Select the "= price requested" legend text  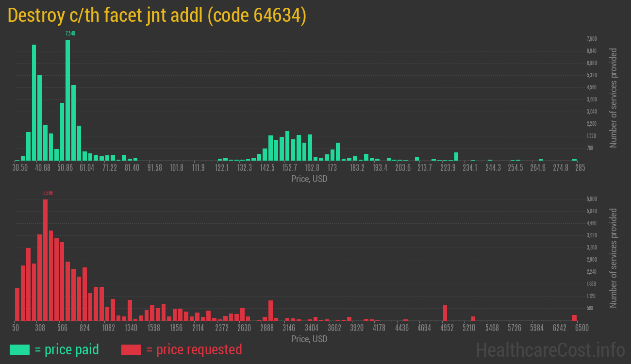click(193, 349)
